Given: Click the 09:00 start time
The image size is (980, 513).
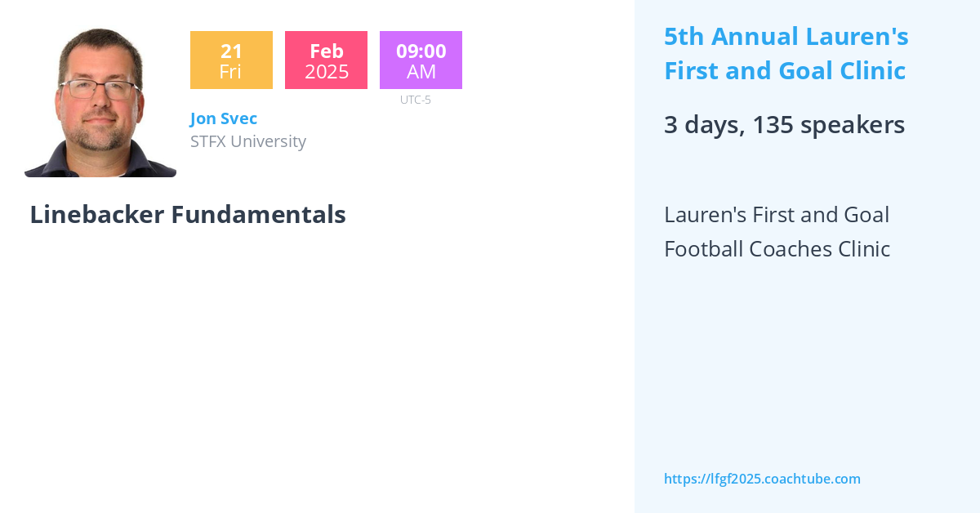Looking at the screenshot, I should (421, 51).
